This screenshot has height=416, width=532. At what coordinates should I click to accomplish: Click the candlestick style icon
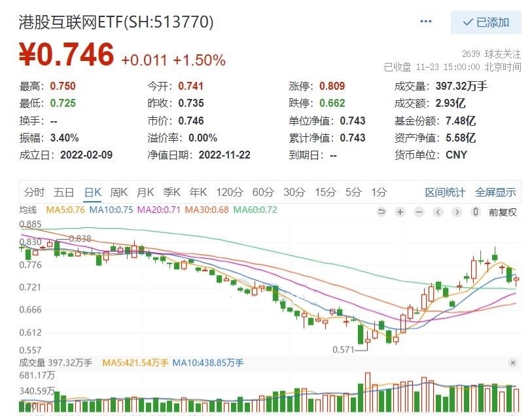476,212
